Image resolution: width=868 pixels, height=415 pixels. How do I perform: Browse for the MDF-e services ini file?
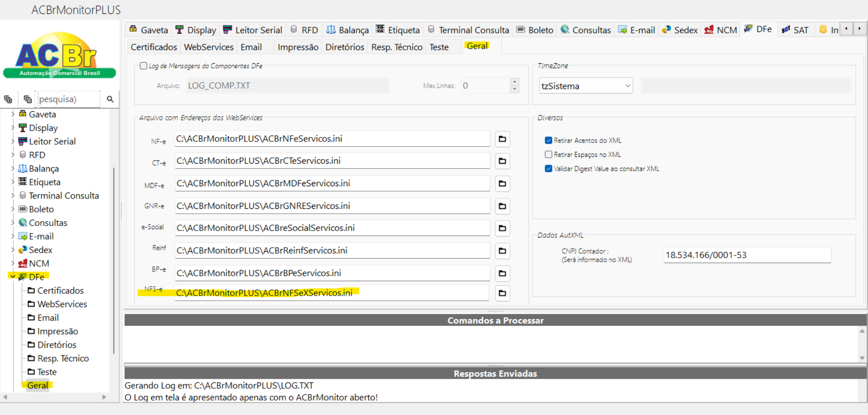[502, 184]
